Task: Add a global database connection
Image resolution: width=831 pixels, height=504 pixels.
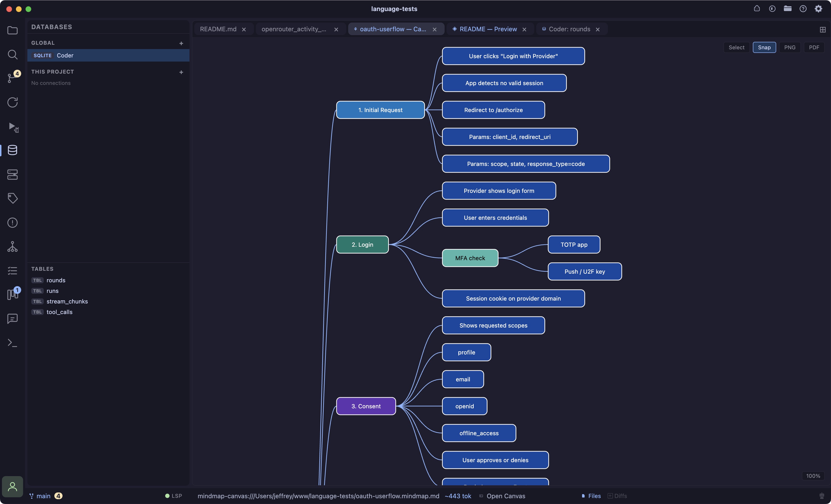Action: tap(181, 43)
